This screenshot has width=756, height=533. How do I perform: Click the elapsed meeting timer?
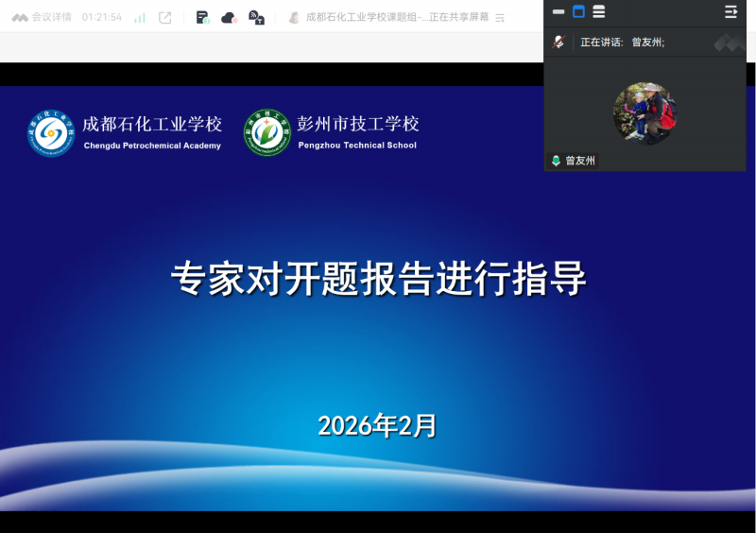tap(102, 17)
